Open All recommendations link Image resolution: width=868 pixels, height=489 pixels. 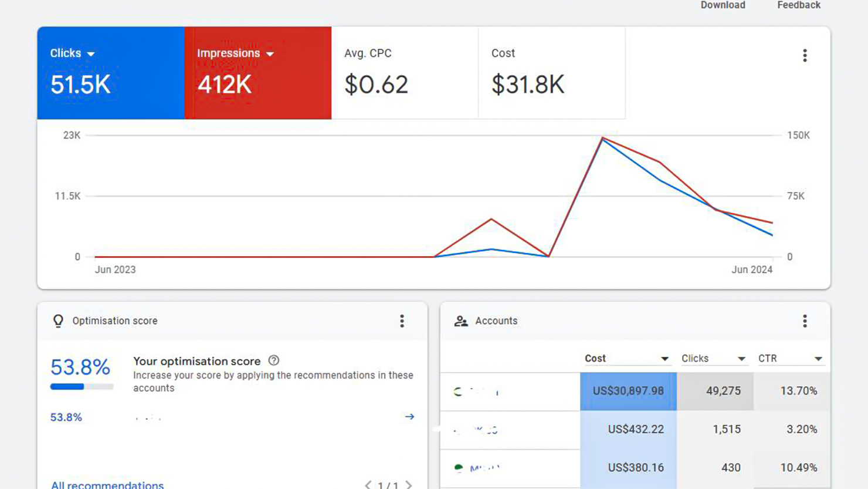pyautogui.click(x=107, y=485)
